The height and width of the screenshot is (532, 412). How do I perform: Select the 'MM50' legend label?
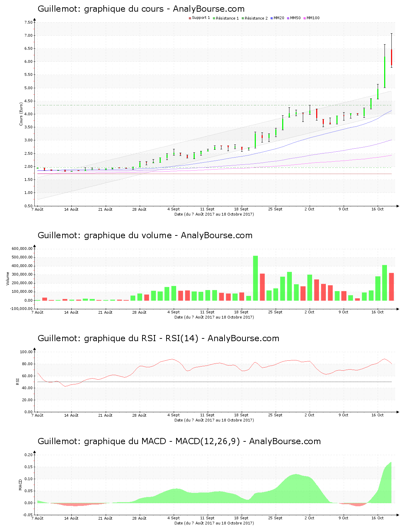(x=295, y=18)
